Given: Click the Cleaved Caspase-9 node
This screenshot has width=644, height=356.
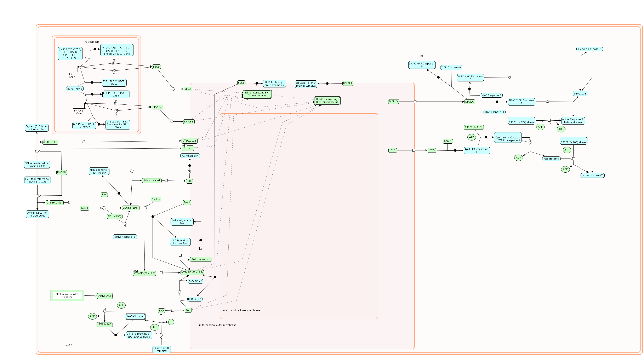Looking at the screenshot, I should [589, 49].
